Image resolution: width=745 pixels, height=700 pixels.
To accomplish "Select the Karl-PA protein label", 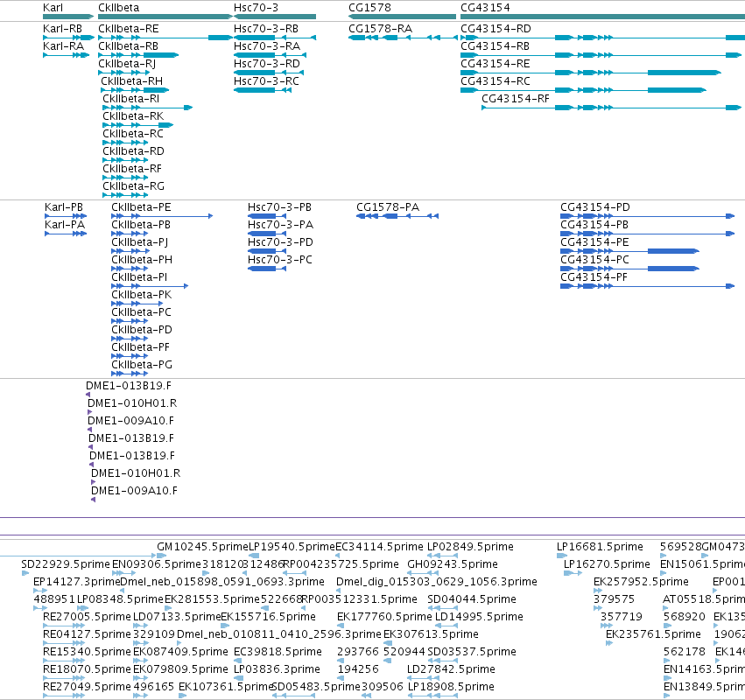I will (65, 225).
